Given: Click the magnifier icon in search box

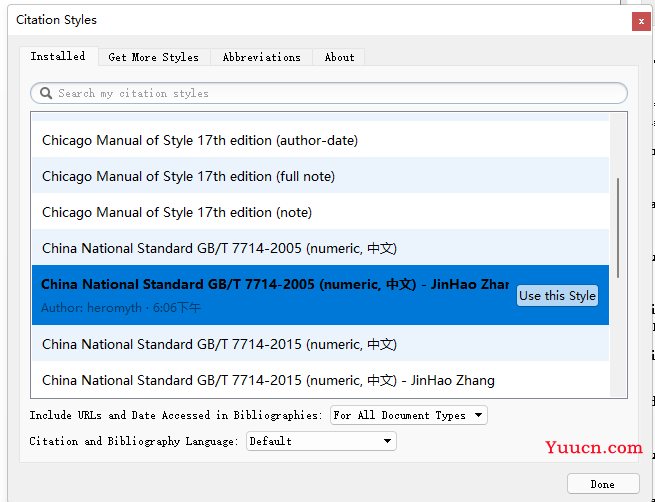Looking at the screenshot, I should tap(46, 93).
